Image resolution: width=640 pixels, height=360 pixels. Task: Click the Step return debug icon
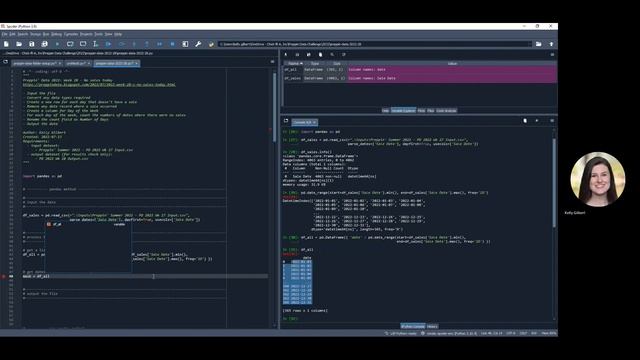147,44
